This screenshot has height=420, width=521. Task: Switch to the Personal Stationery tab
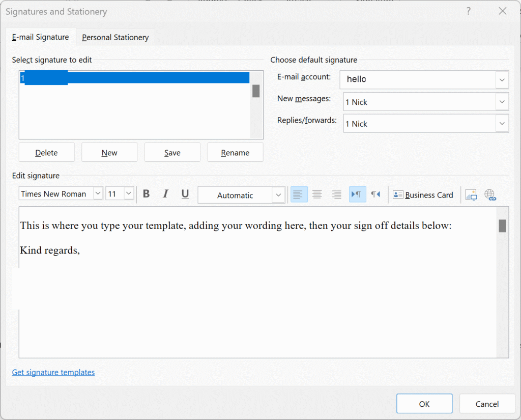(x=115, y=37)
